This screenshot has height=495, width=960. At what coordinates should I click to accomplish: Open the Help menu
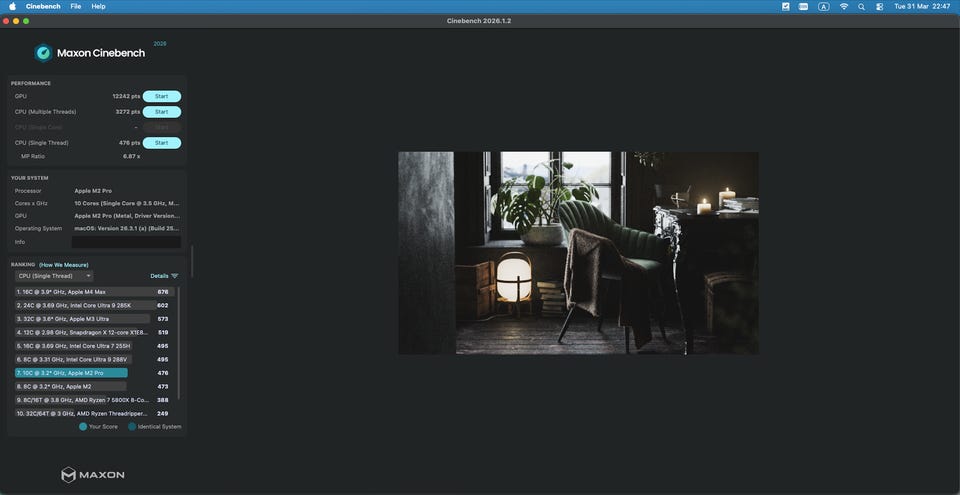pyautogui.click(x=98, y=6)
